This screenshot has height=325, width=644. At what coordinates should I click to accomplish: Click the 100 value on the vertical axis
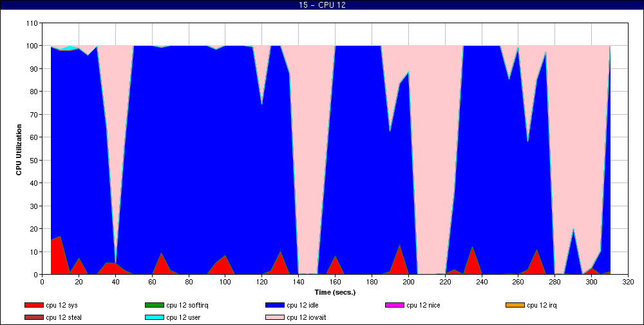click(33, 46)
